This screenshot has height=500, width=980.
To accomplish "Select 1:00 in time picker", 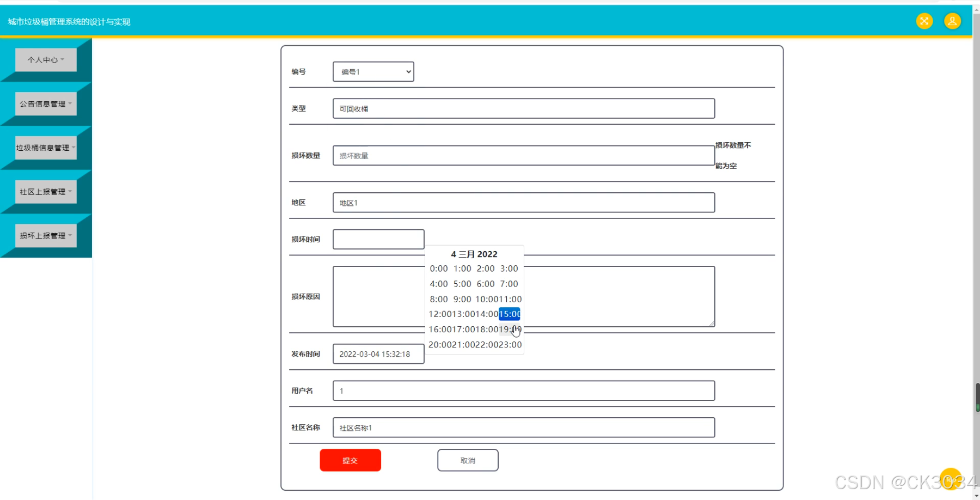I will (x=462, y=269).
